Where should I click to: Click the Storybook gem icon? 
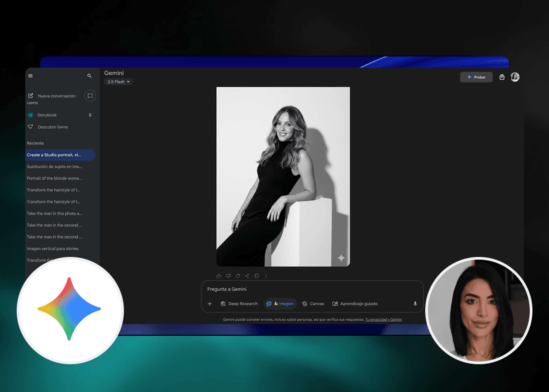pos(30,115)
